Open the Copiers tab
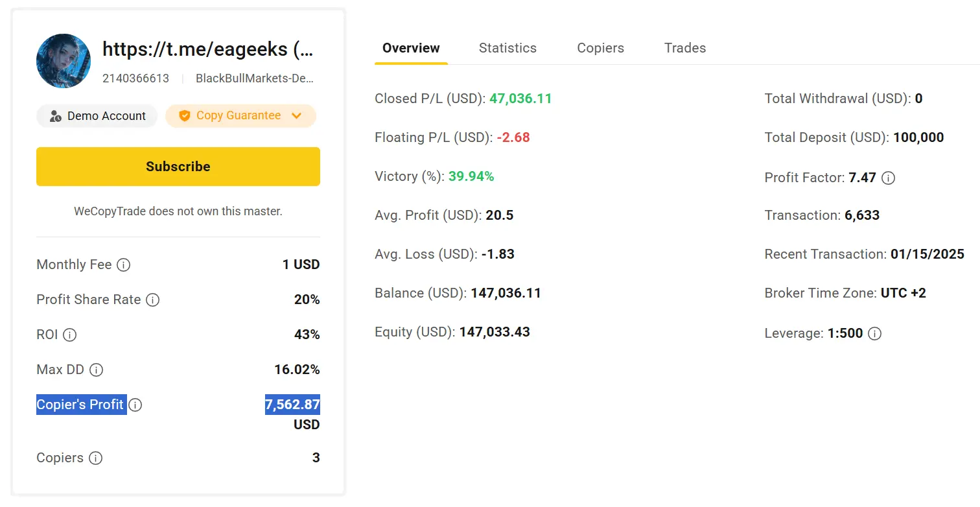The image size is (980, 507). (600, 48)
